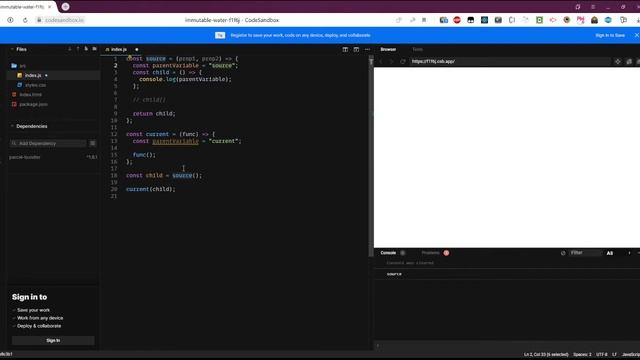This screenshot has width=640, height=360.
Task: Focus the console Filter field
Action: pos(586,253)
